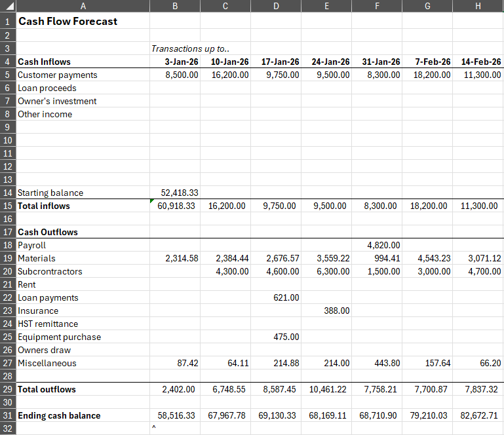
Task: Select row 29 header
Action: 8,389
